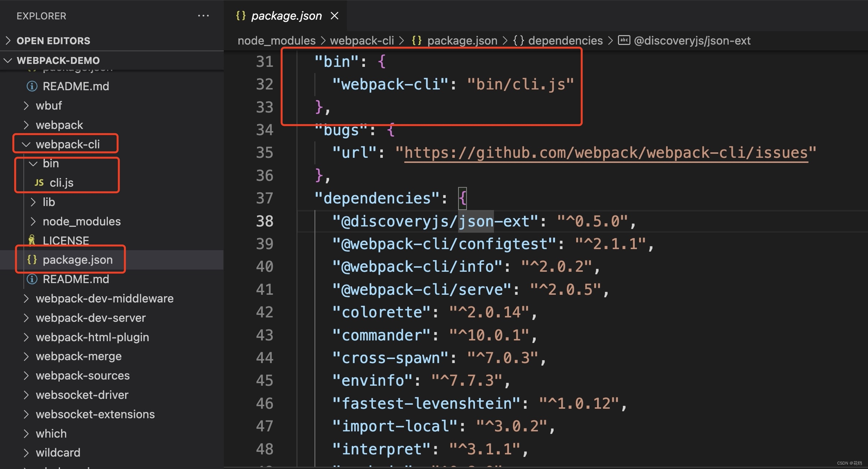Click the braces icon beside package.json in Explorer
Image resolution: width=868 pixels, height=469 pixels.
tap(32, 260)
